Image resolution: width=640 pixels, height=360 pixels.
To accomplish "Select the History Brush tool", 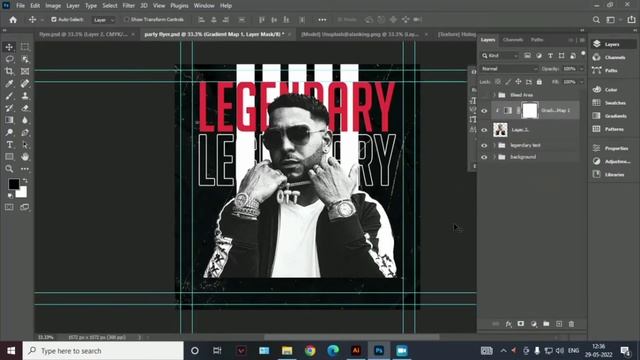I will point(9,108).
